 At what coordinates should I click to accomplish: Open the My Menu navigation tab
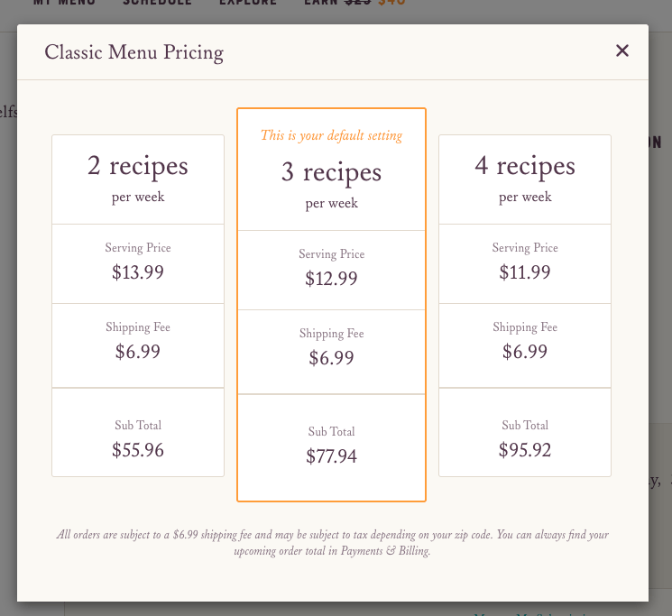tap(64, 3)
